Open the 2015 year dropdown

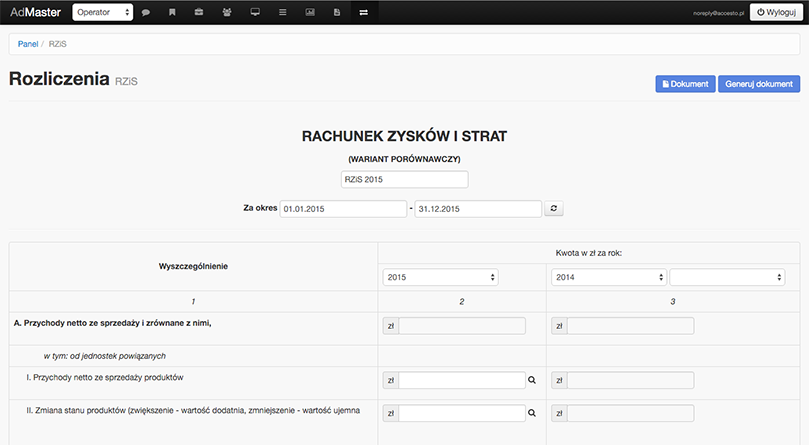coord(440,277)
